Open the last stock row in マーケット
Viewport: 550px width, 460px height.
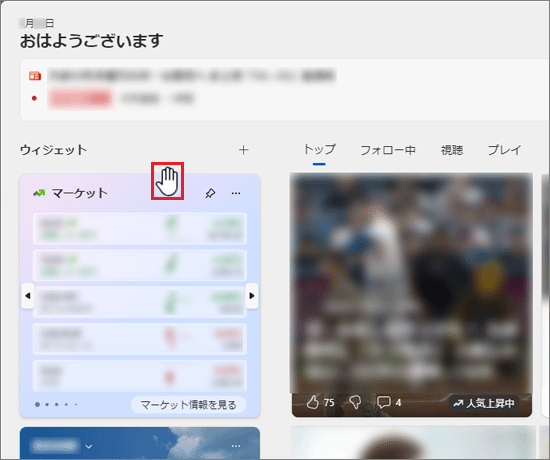(140, 376)
